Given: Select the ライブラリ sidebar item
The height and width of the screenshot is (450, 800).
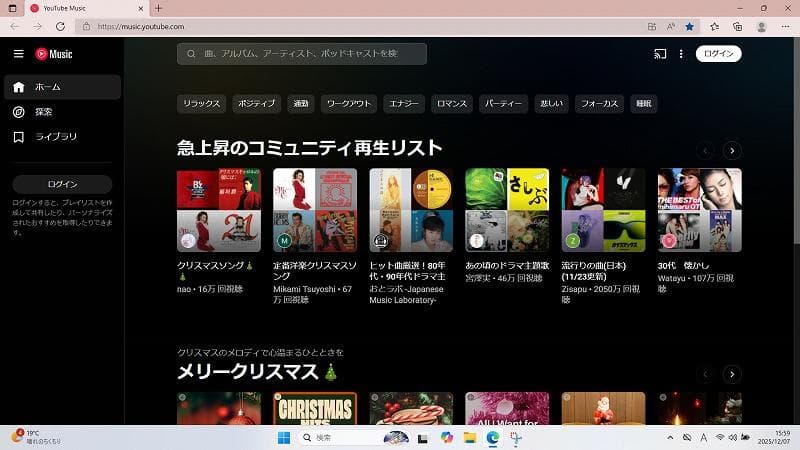Looking at the screenshot, I should click(x=62, y=137).
